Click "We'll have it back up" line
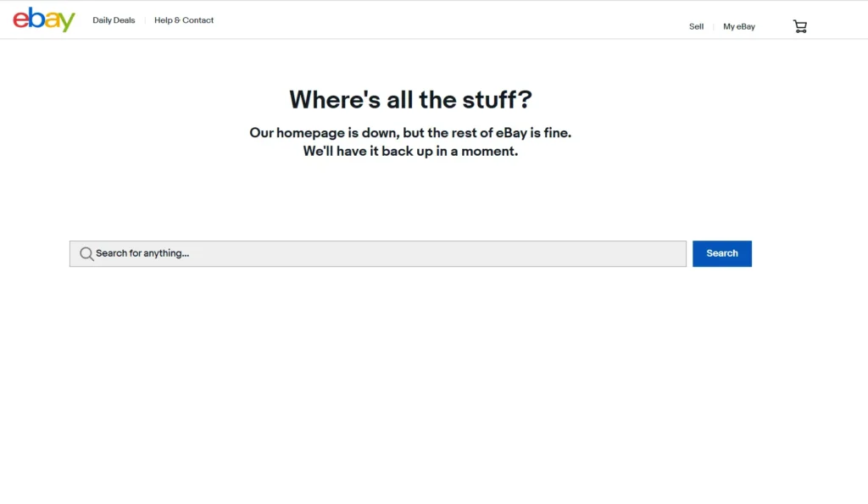Image resolution: width=868 pixels, height=504 pixels. point(410,151)
